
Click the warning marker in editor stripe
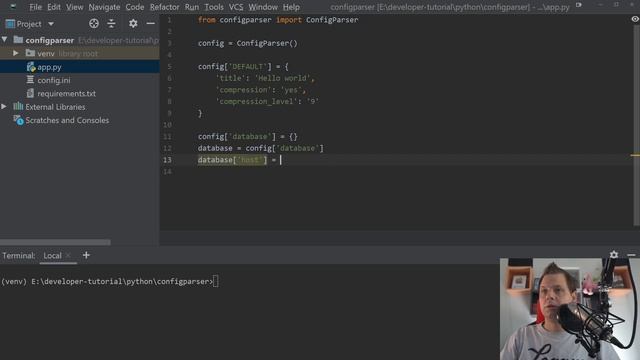tap(635, 155)
